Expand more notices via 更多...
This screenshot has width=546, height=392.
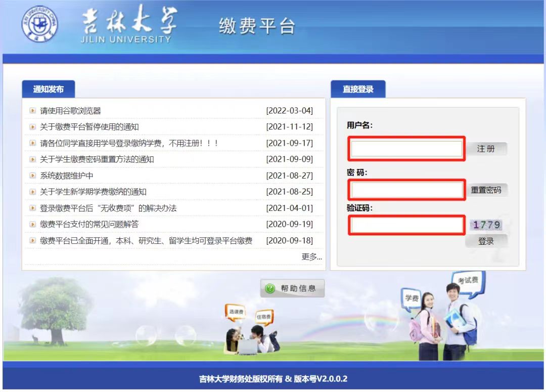(311, 256)
